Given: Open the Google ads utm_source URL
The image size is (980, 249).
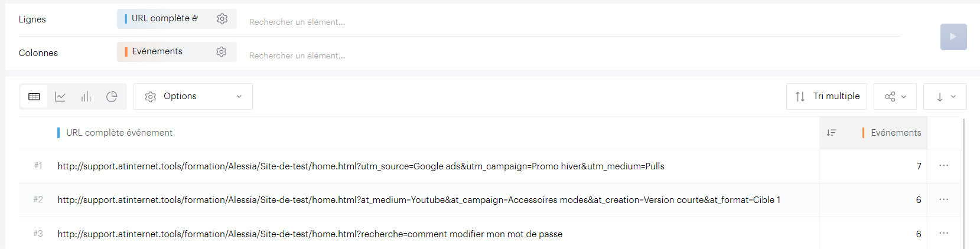Looking at the screenshot, I should coord(360,166).
